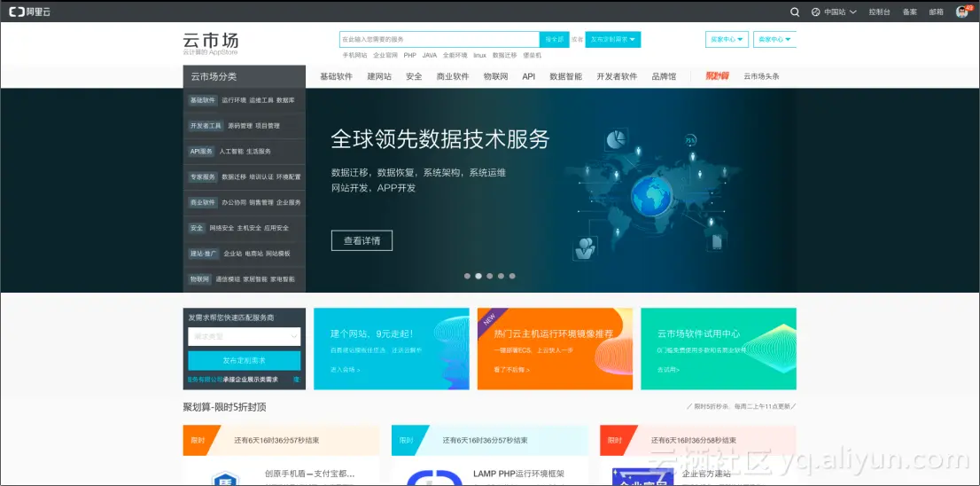Select 基础软件 category in sidebar
The image size is (980, 486).
pos(203,100)
